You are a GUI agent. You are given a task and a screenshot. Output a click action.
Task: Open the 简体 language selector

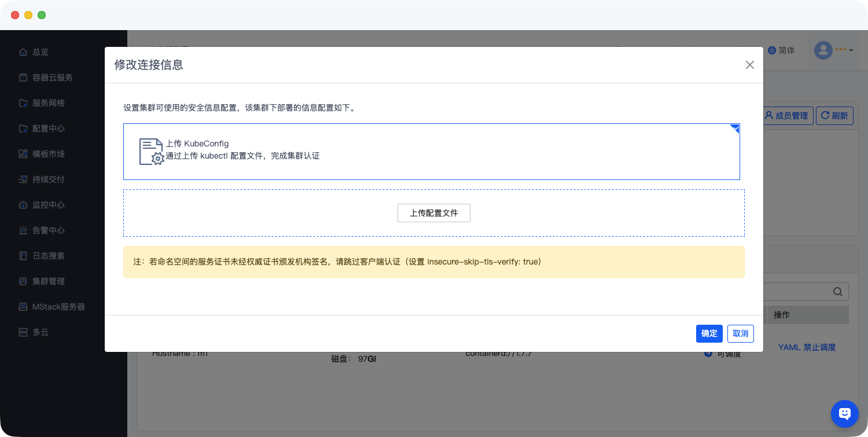(781, 50)
